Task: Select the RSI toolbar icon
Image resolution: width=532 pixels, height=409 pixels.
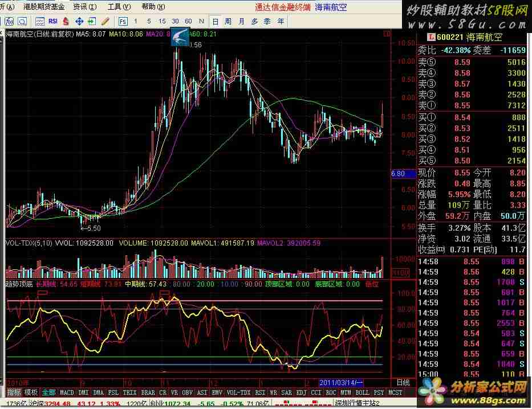Action: [53, 21]
